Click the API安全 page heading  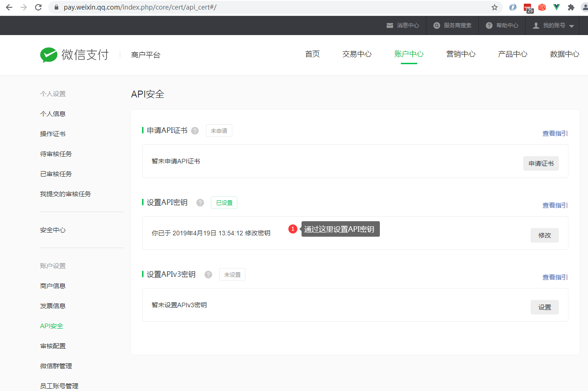pos(148,94)
